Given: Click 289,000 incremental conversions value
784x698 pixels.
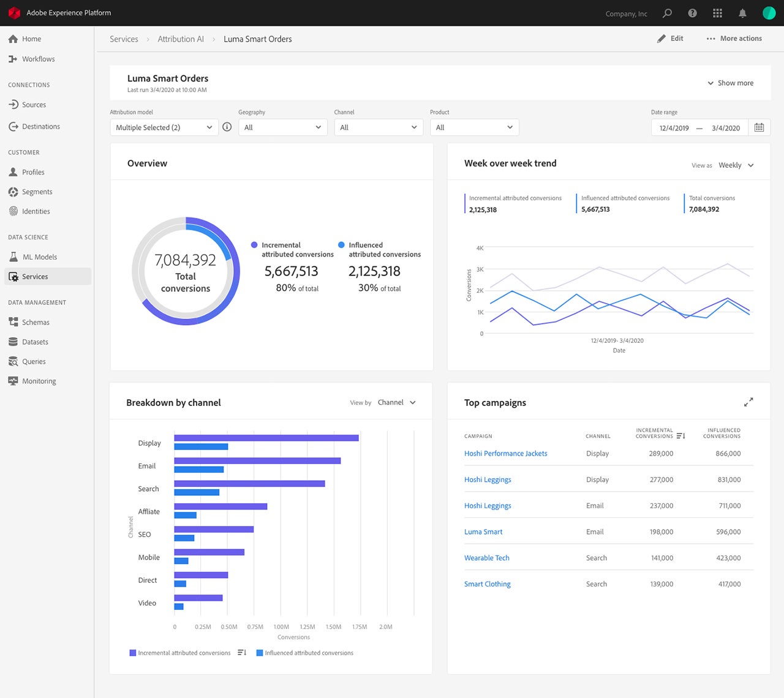Looking at the screenshot, I should click(661, 454).
